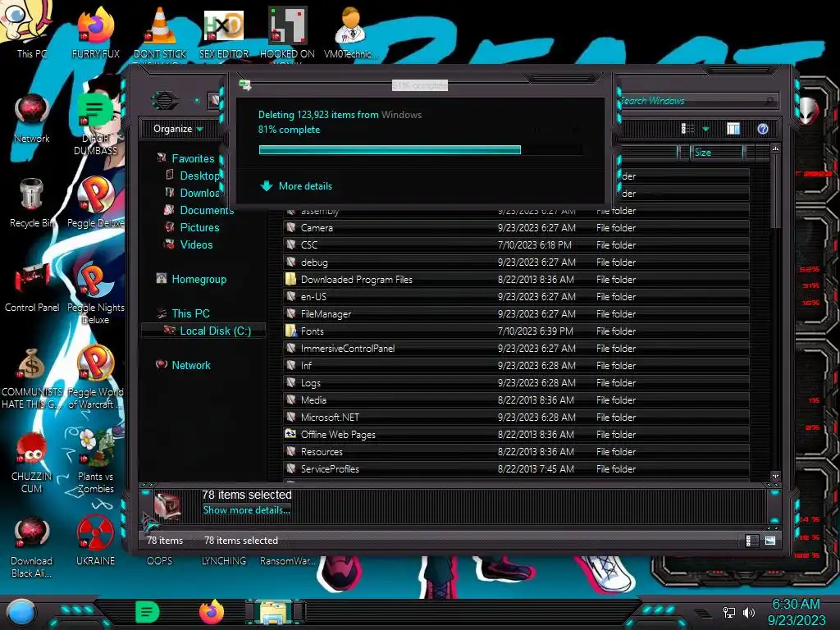This screenshot has width=840, height=630.
Task: Open Download Black Ali... shortcut
Action: [x=32, y=546]
